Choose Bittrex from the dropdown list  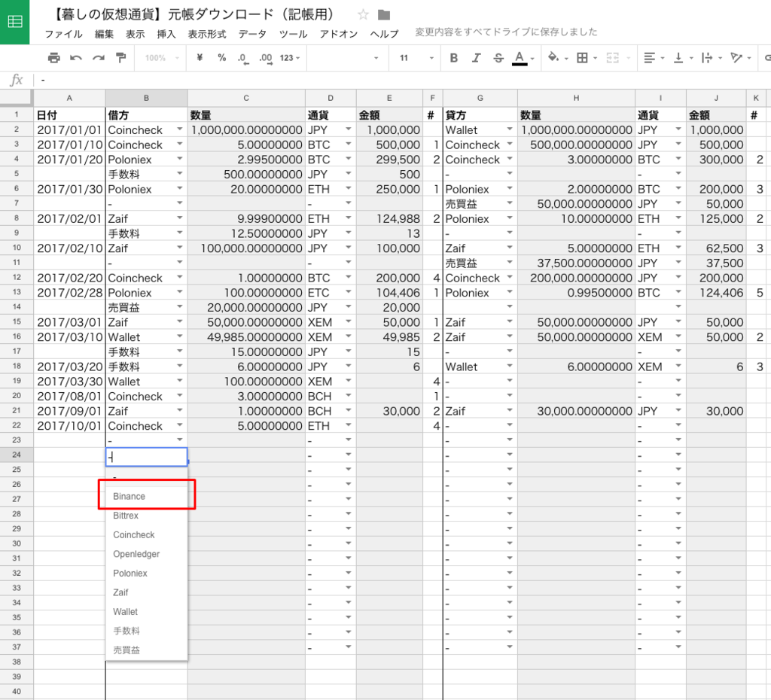tap(147, 516)
